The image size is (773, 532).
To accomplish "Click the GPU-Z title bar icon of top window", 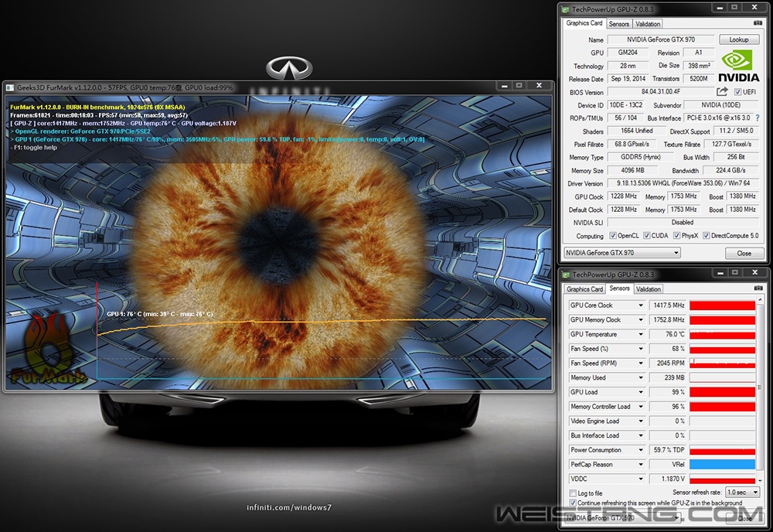I will (565, 9).
